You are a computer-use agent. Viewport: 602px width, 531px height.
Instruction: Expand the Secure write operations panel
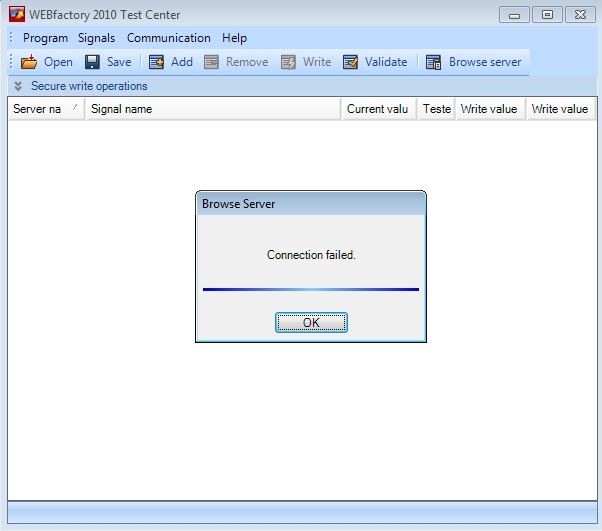pyautogui.click(x=18, y=86)
